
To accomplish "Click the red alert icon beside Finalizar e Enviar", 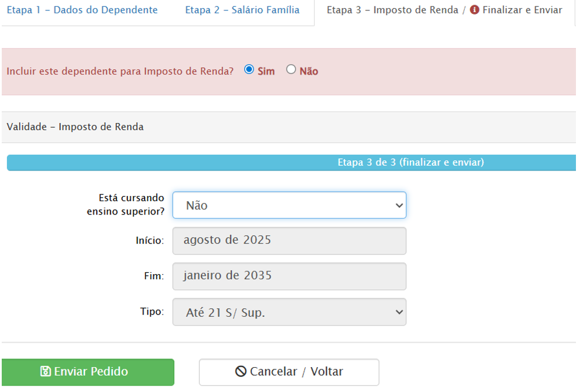I will point(475,10).
